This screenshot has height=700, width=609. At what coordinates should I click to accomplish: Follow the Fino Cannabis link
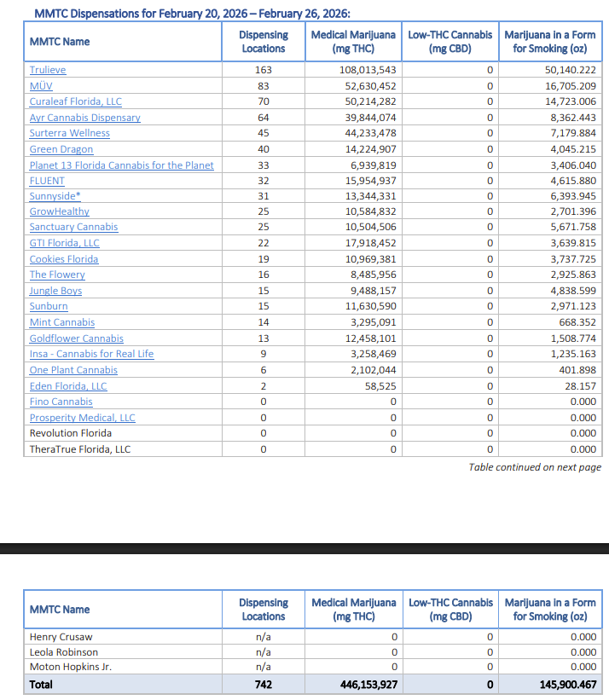click(61, 402)
